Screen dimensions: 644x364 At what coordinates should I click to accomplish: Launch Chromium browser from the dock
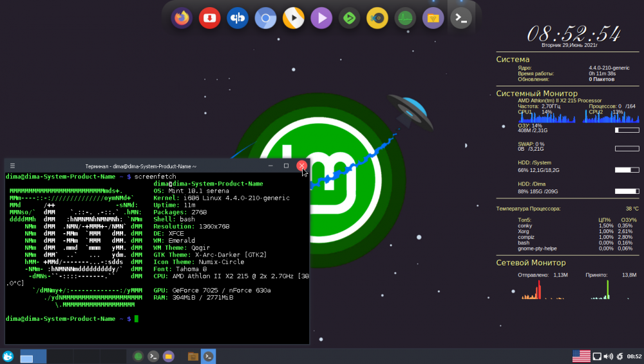click(265, 18)
